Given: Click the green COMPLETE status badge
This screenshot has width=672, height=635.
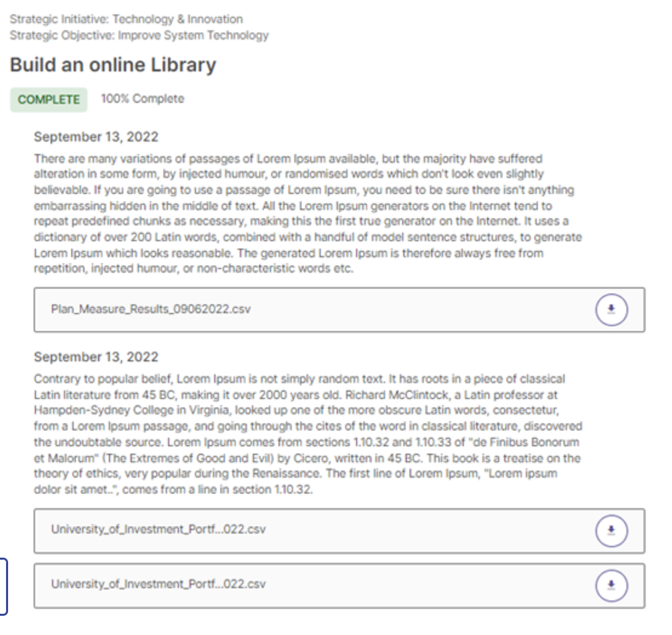Looking at the screenshot, I should tap(49, 100).
